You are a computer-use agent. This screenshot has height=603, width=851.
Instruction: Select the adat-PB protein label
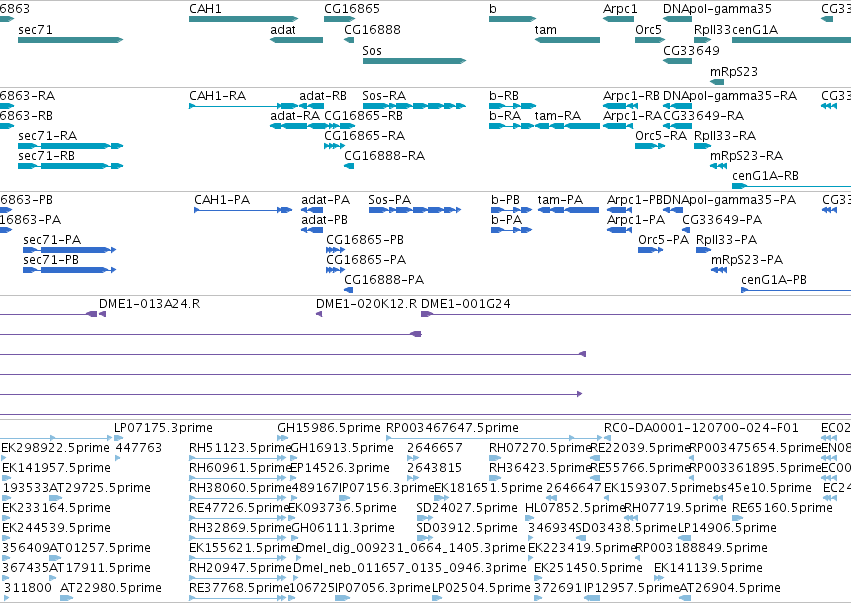coord(325,220)
